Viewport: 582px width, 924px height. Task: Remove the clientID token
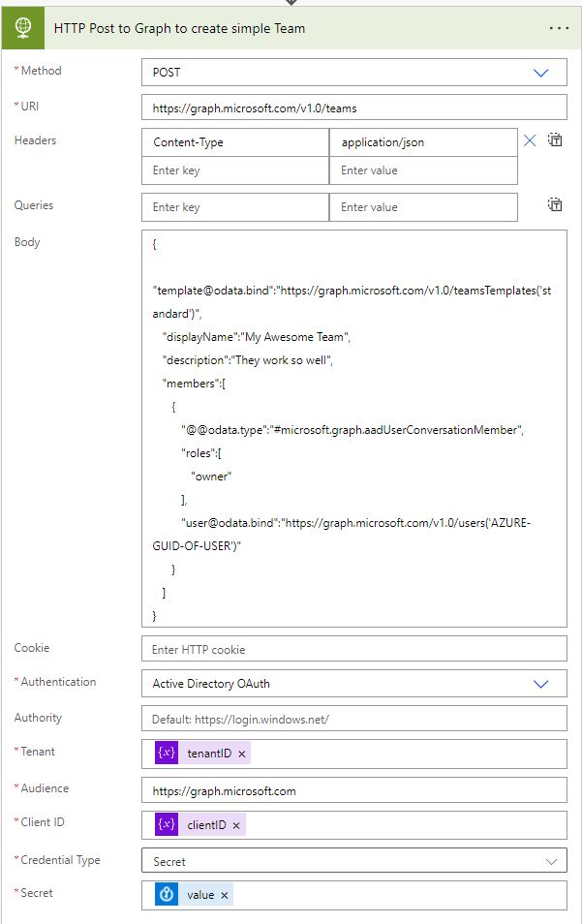(x=236, y=825)
